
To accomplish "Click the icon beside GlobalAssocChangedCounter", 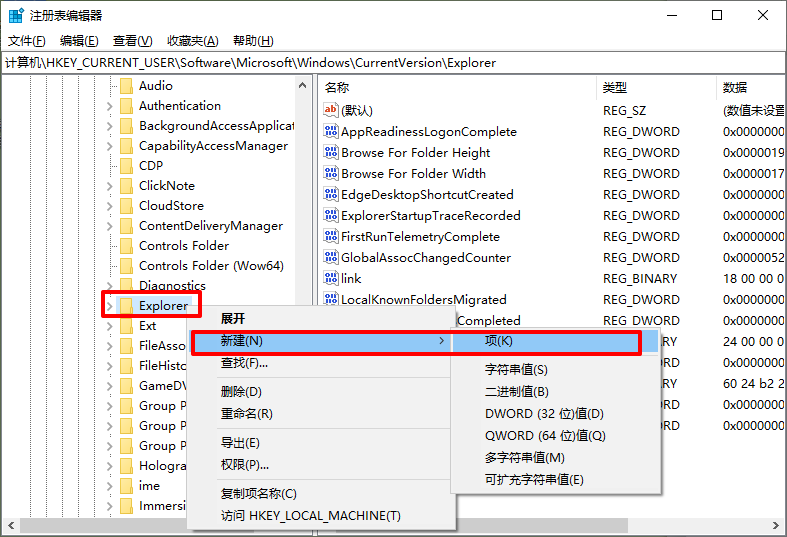I will point(332,258).
